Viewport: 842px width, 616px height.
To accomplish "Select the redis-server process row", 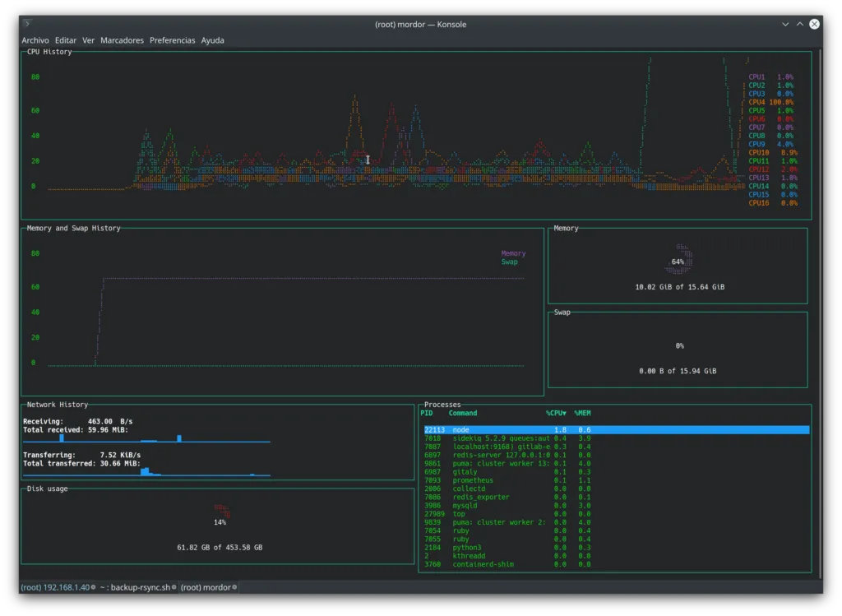I will tap(617, 455).
